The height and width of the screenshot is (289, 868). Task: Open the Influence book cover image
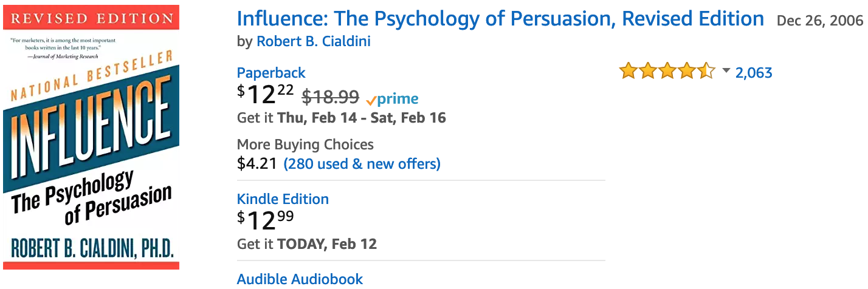pyautogui.click(x=91, y=137)
